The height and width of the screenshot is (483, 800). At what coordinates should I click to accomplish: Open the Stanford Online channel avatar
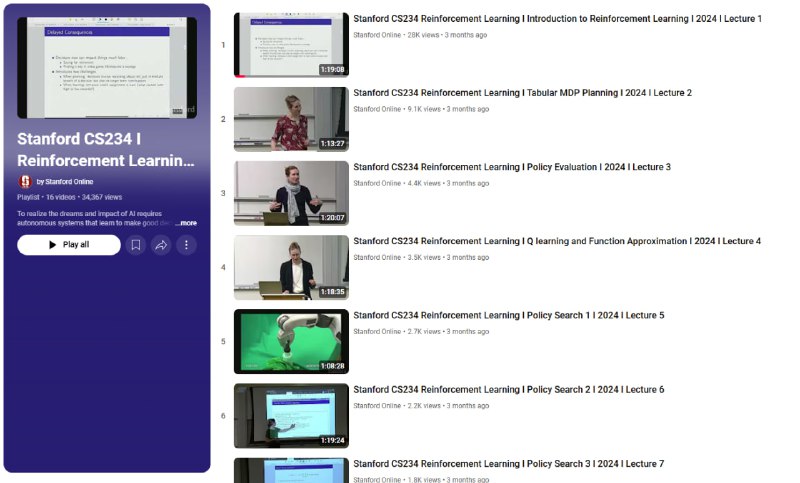pos(24,182)
